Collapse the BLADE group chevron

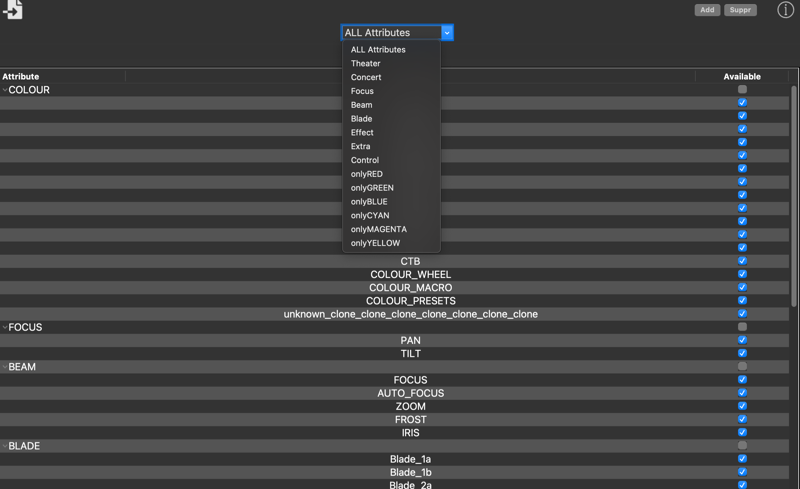(x=5, y=446)
